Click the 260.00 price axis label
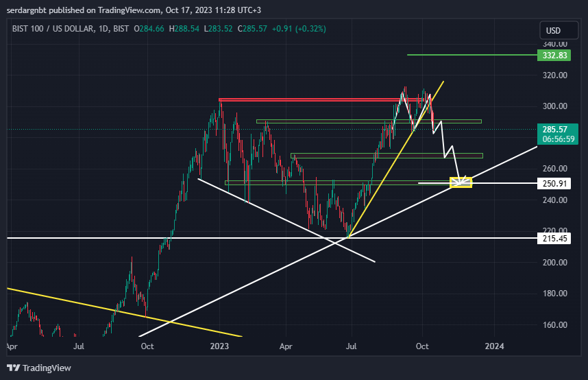This screenshot has width=588, height=380. click(554, 169)
